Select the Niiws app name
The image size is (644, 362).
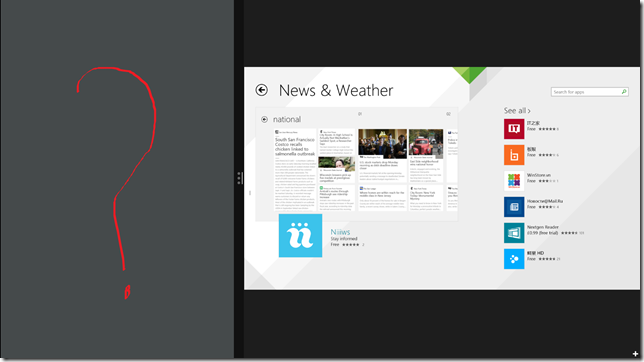click(340, 232)
